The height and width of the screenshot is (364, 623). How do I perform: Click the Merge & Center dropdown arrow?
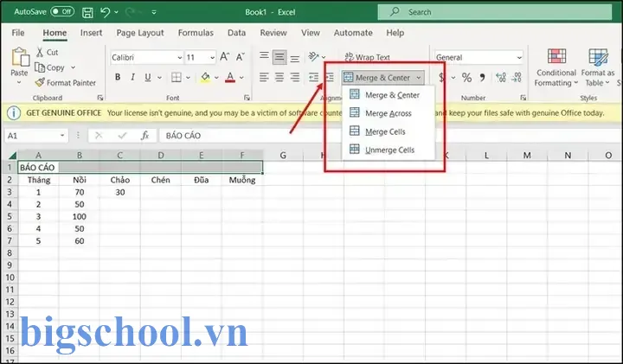click(x=419, y=78)
